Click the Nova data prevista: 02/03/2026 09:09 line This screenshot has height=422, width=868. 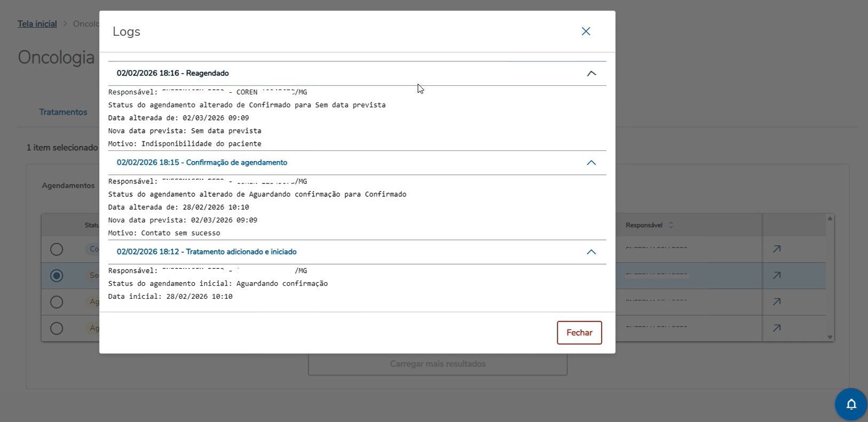(183, 220)
